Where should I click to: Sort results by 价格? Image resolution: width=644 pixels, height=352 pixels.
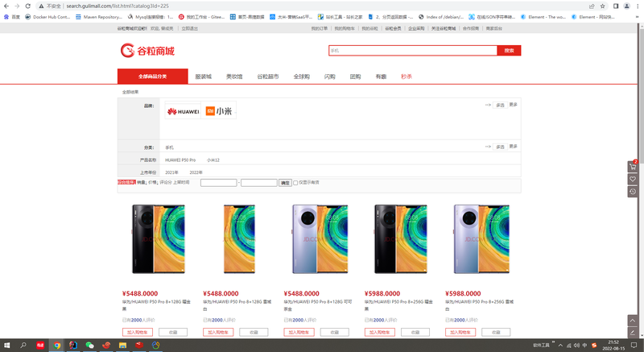coord(153,182)
